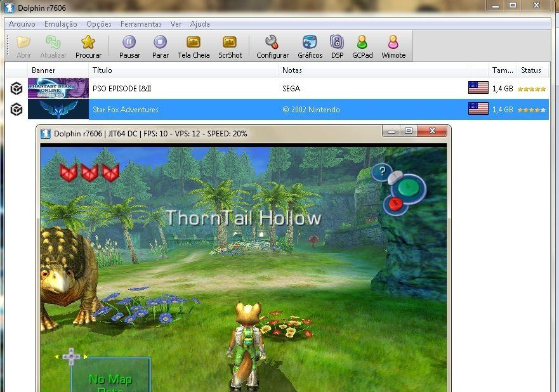Open the Ferramentas menu
The height and width of the screenshot is (392, 559).
[x=141, y=24]
